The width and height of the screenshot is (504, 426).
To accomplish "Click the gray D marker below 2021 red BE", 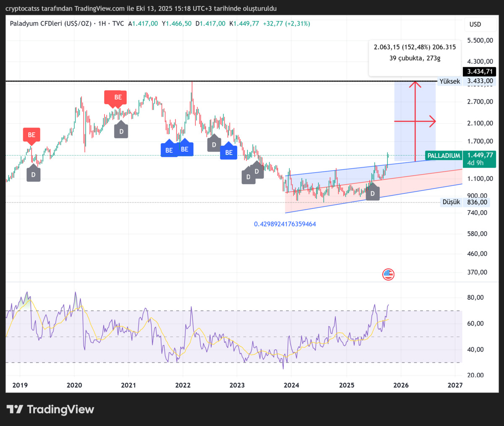I will (x=121, y=130).
